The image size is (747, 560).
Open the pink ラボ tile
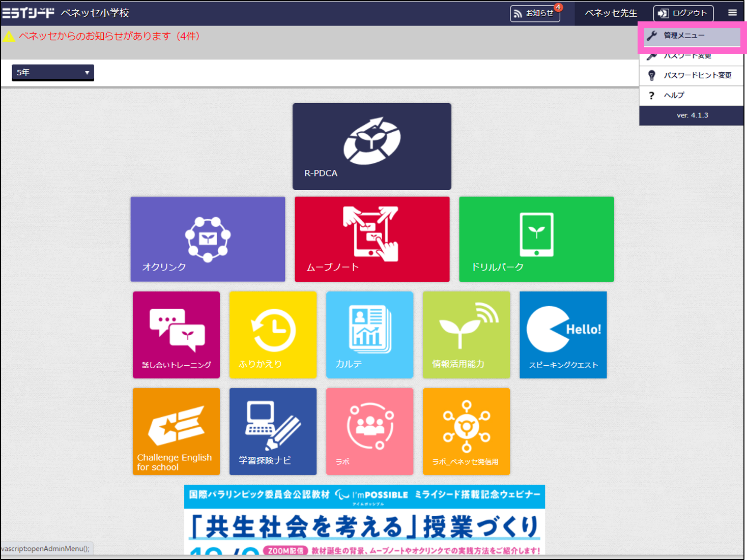coord(369,431)
